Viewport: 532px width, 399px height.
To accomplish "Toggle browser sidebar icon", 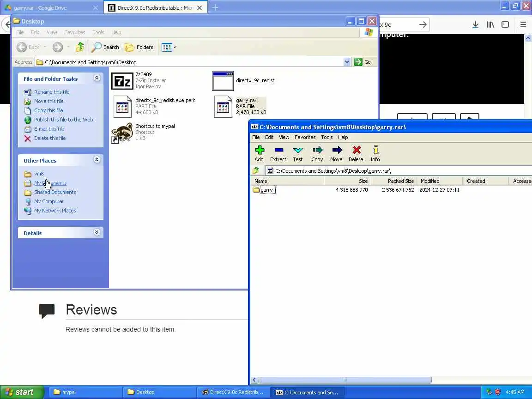I will click(x=505, y=24).
